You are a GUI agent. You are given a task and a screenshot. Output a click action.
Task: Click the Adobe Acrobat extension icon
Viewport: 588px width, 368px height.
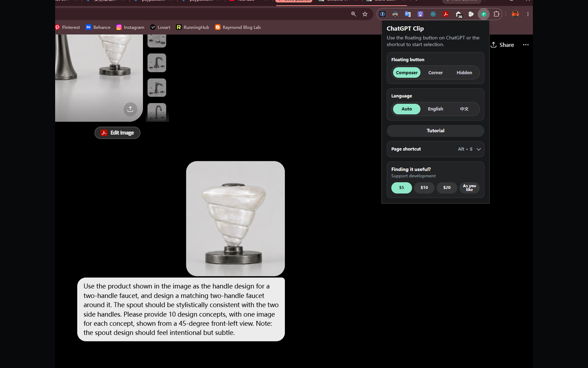(446, 14)
